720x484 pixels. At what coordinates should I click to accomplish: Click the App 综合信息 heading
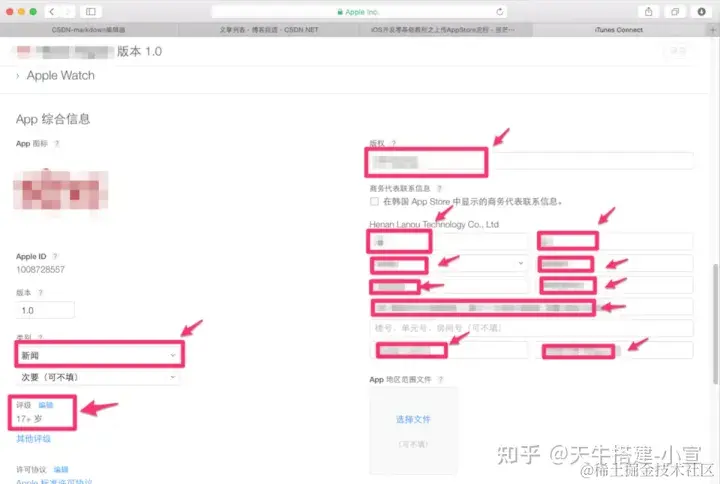53,119
